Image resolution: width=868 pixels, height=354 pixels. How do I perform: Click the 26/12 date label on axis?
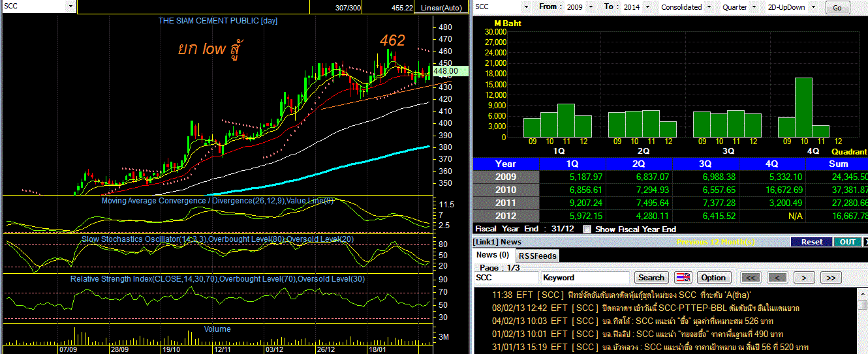click(x=326, y=349)
